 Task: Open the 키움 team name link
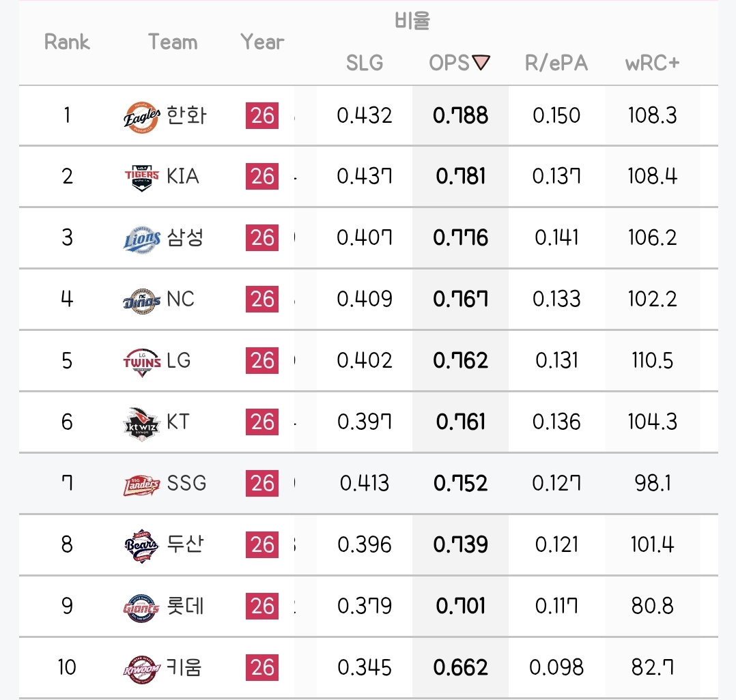[184, 667]
